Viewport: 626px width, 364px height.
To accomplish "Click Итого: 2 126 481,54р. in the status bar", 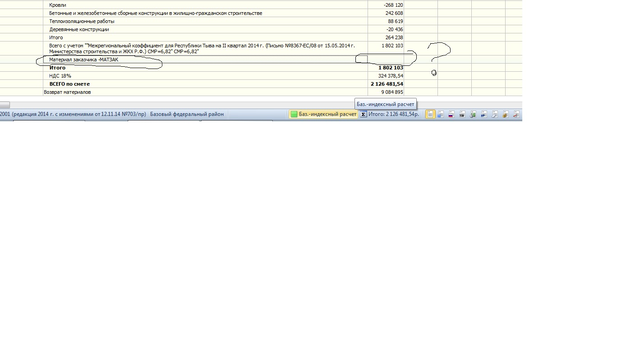I will (x=394, y=114).
